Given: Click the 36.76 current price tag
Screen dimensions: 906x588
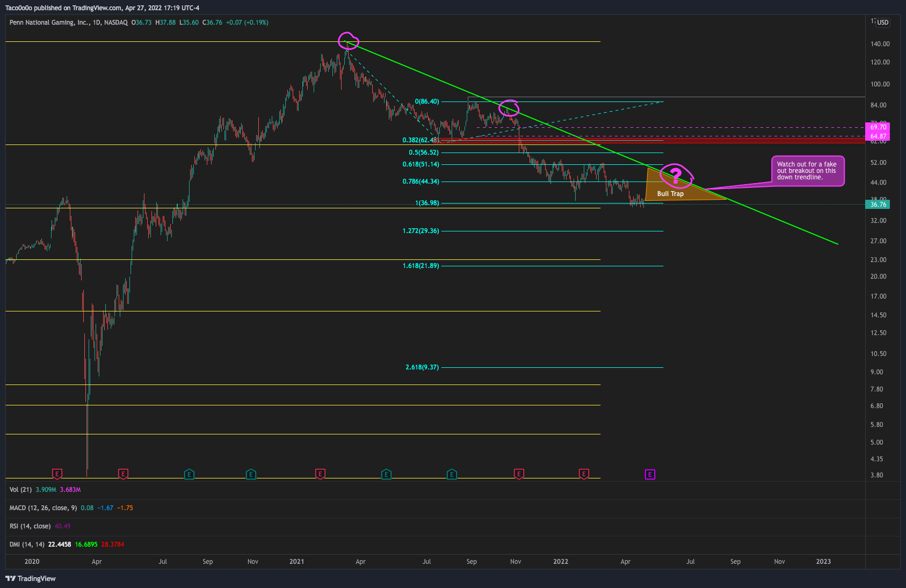Looking at the screenshot, I should click(x=878, y=205).
